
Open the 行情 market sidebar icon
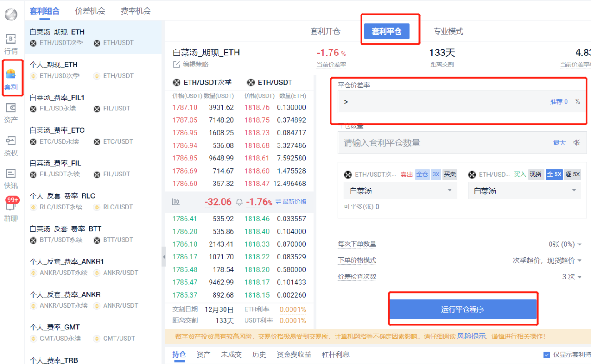pos(11,44)
